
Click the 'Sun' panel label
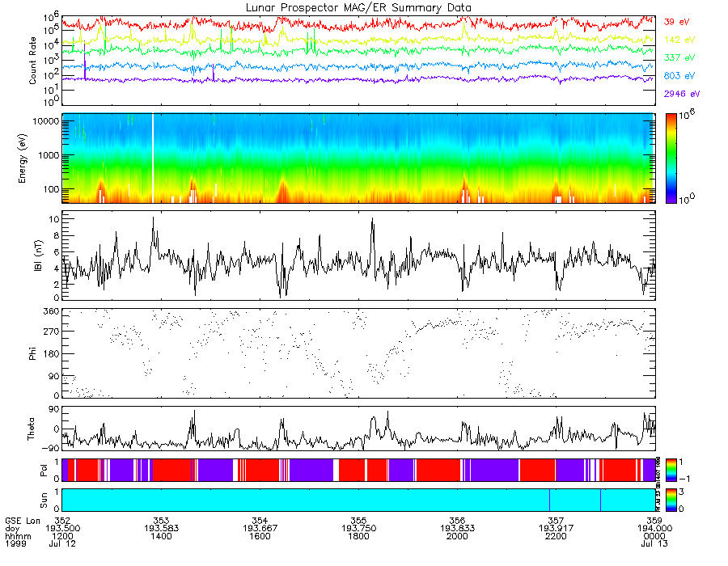[x=44, y=500]
